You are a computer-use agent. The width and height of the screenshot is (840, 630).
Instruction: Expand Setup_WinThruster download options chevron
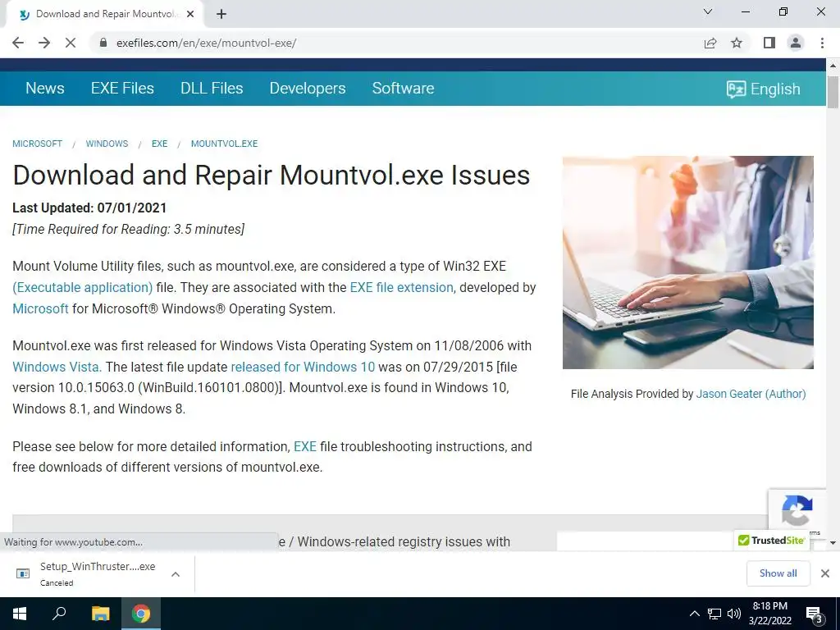[176, 573]
